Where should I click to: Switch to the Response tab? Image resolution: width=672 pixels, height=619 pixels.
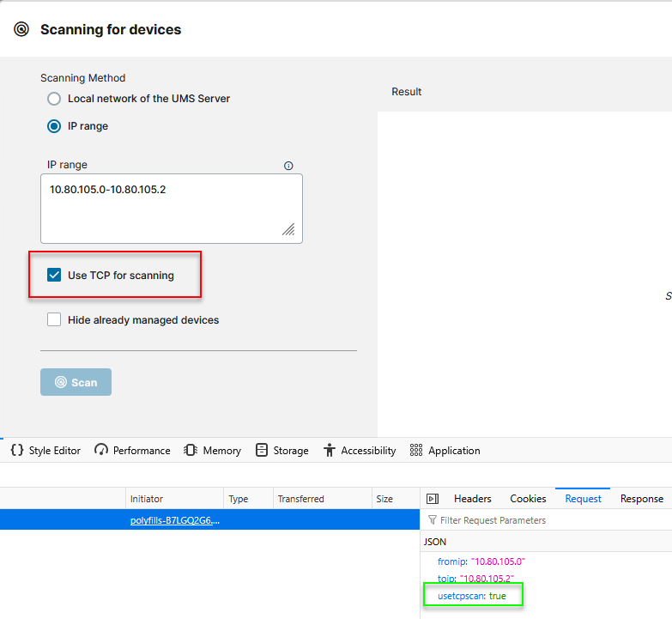click(642, 499)
